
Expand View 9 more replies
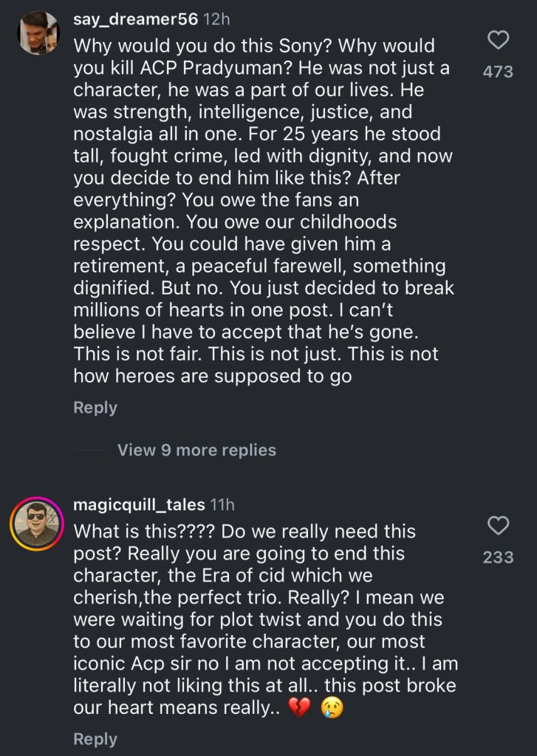(196, 450)
